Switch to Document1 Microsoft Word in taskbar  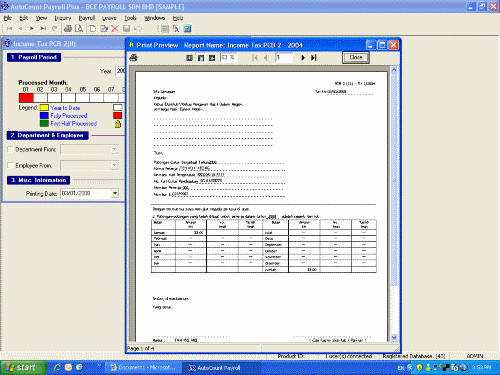144,368
